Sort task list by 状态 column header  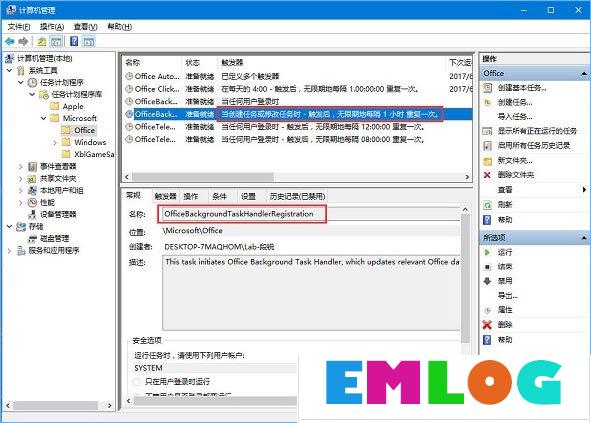click(199, 63)
